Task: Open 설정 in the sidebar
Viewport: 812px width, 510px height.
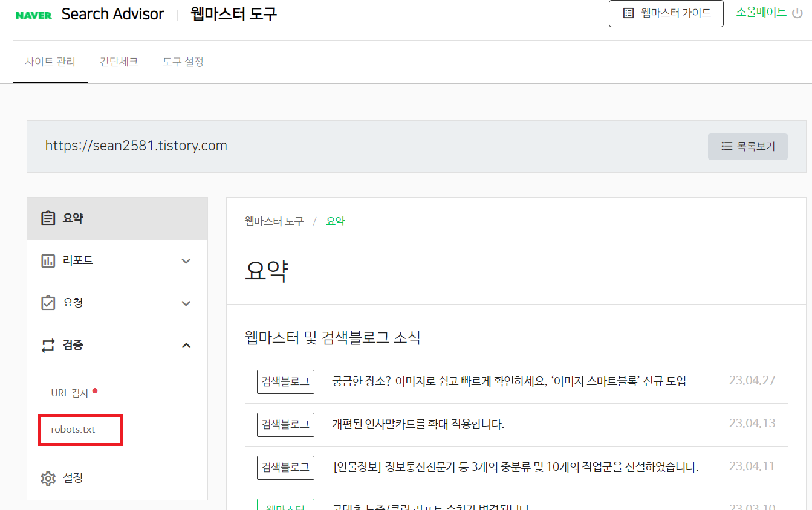Action: (x=117, y=479)
